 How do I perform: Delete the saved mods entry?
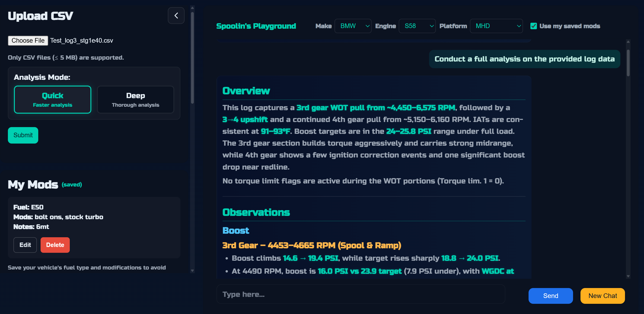pos(55,245)
